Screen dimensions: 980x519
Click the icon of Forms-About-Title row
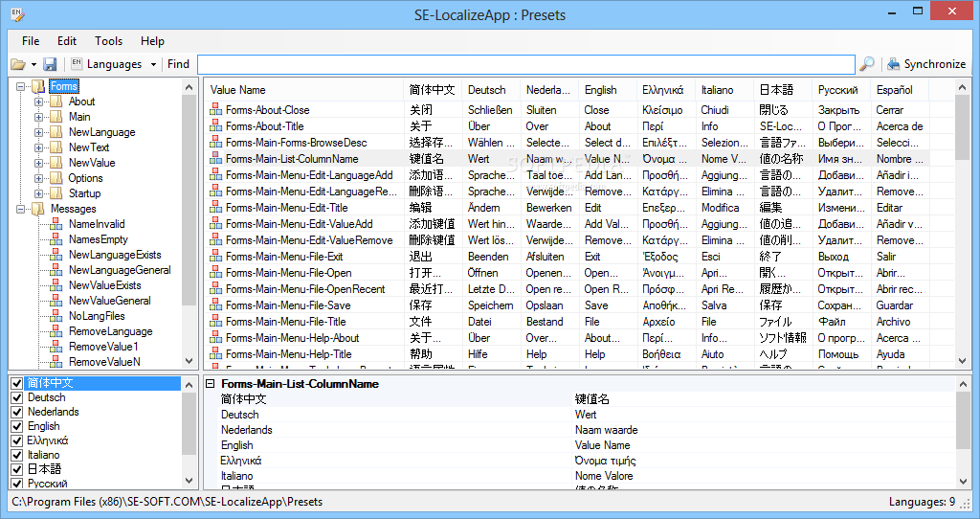coord(215,126)
